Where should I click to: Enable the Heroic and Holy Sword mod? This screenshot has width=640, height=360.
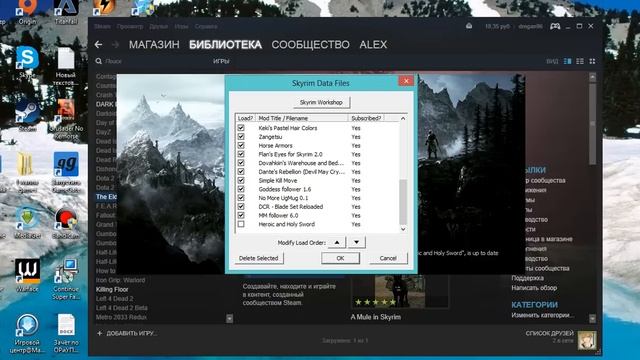(x=241, y=224)
